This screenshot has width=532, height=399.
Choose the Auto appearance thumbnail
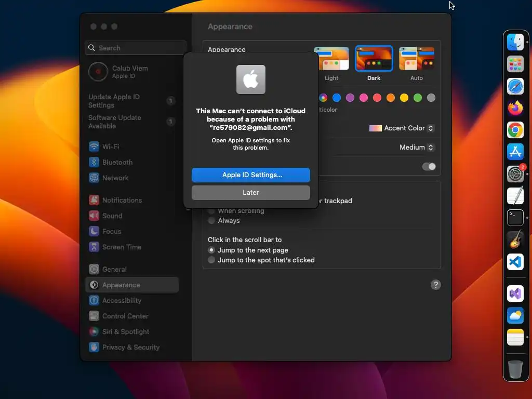click(x=417, y=59)
